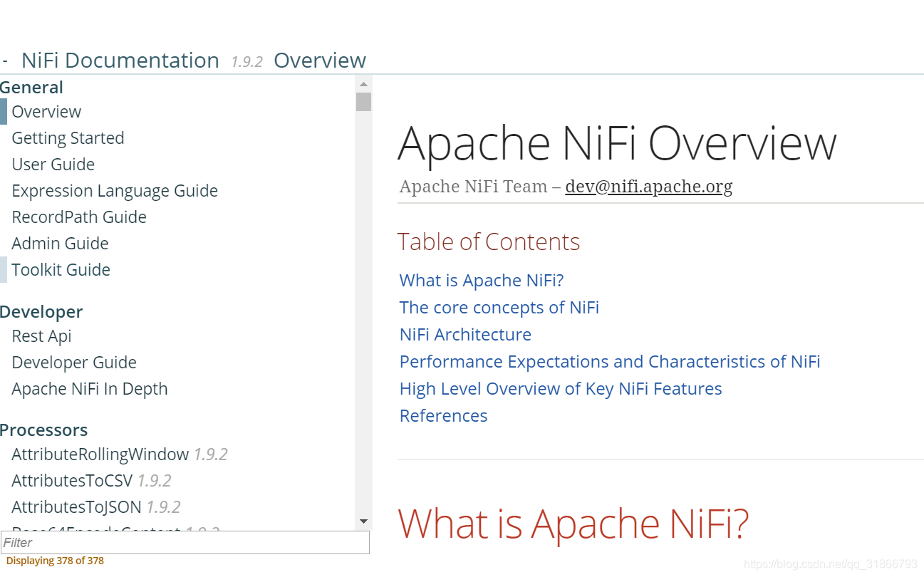Click the sidebar scrollbar thumb
Screen dimensions: 924x577
tap(363, 102)
